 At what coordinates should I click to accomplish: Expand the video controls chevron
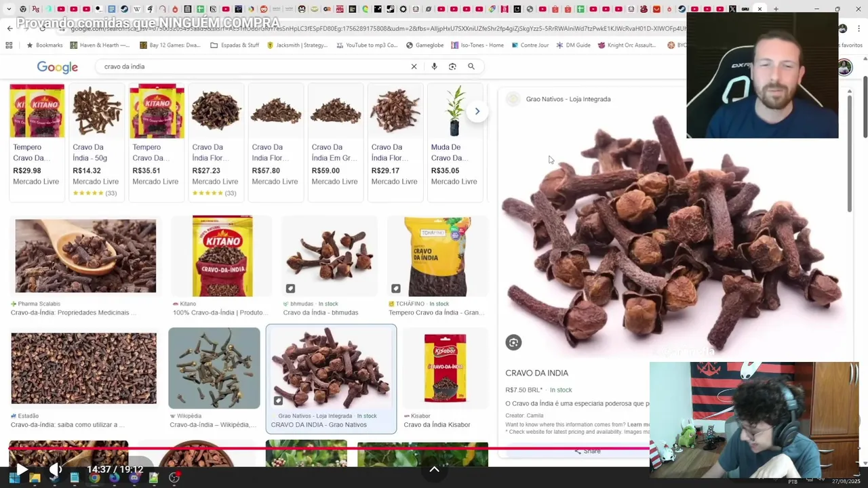point(434,469)
